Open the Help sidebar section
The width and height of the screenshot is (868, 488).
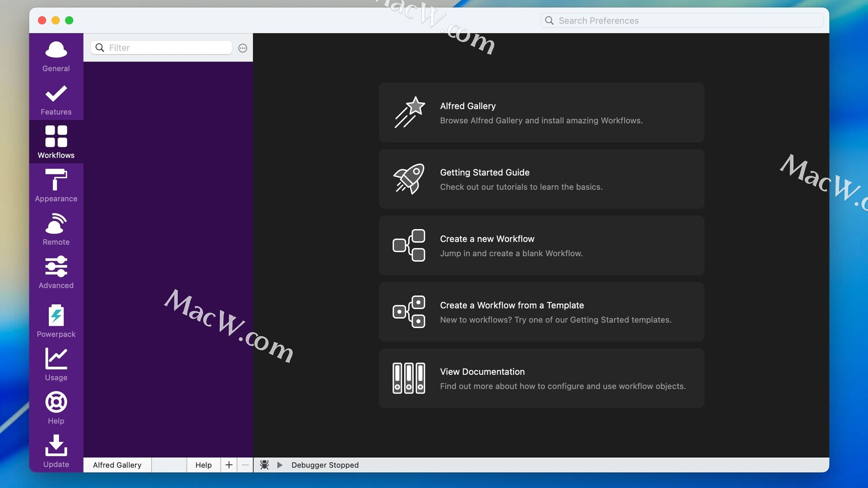[56, 408]
